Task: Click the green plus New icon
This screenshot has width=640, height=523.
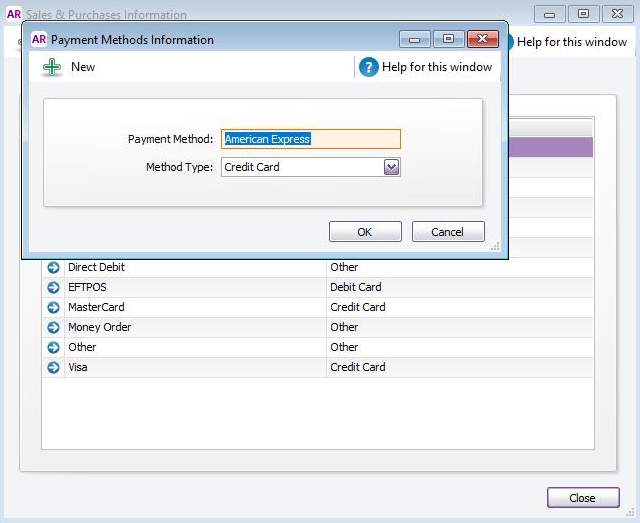Action: click(x=52, y=67)
